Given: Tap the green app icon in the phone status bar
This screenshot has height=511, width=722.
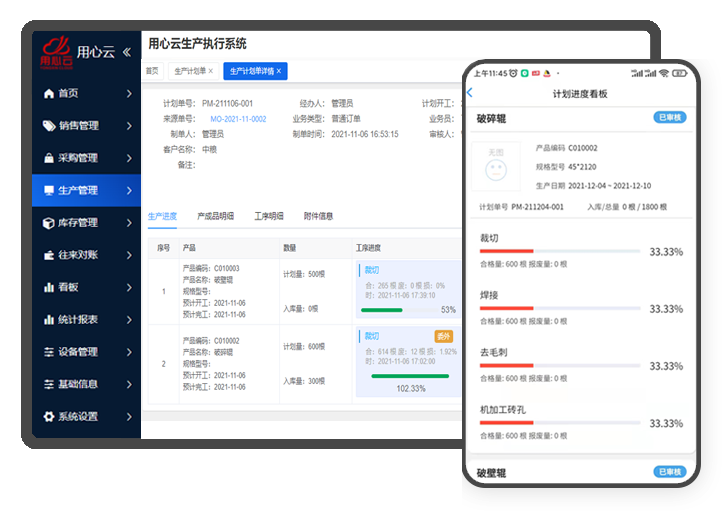Looking at the screenshot, I should pos(524,73).
